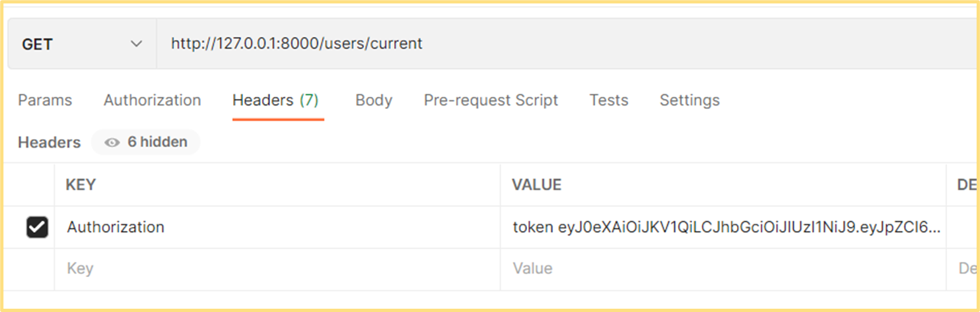Open the Authorization tab
Screen dimensions: 980x312
153,100
